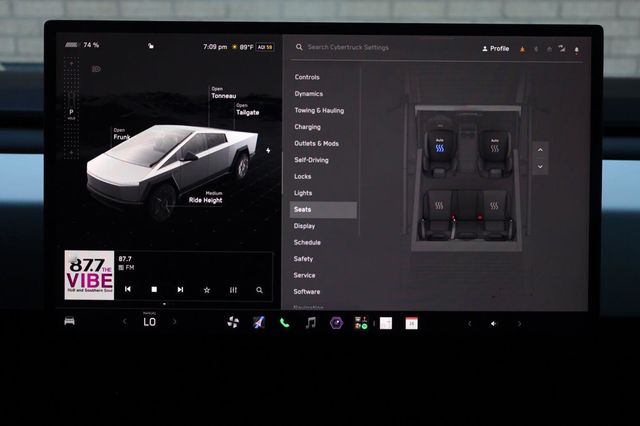Open the Charging settings
The width and height of the screenshot is (640, 426).
pos(307,127)
